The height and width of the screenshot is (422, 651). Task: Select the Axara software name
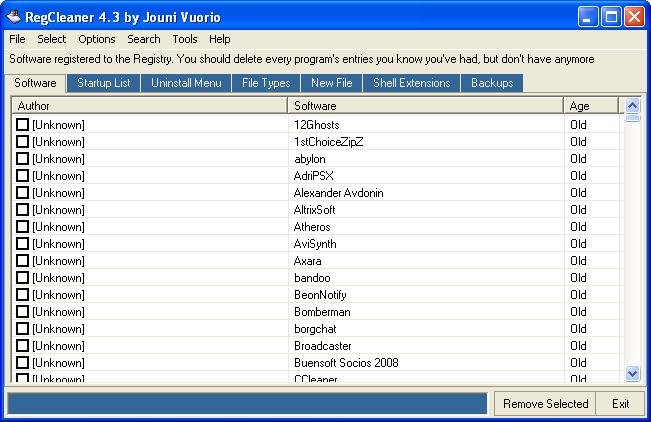pyautogui.click(x=308, y=261)
